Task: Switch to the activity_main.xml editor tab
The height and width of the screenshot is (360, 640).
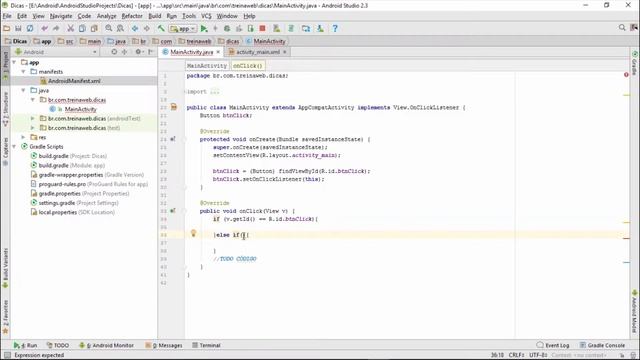Action: [258, 52]
